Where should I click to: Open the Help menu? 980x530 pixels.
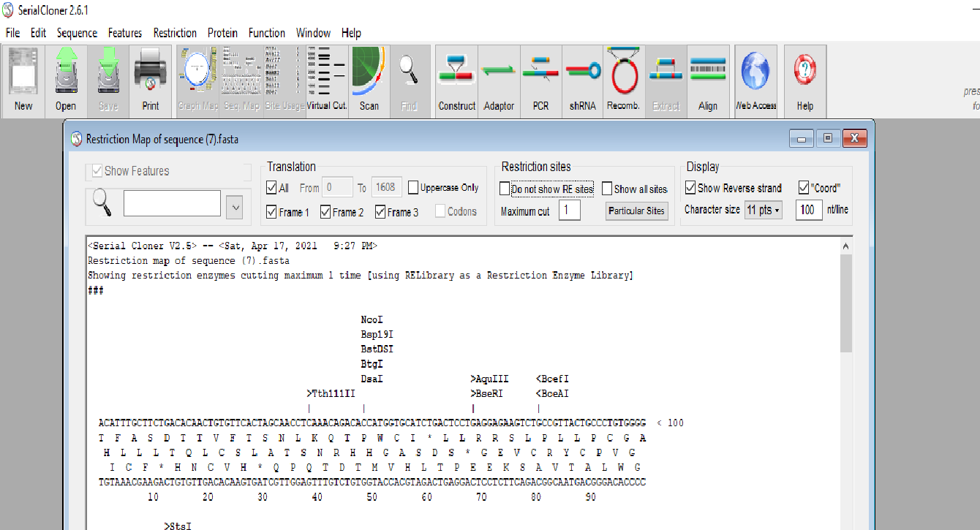tap(351, 33)
